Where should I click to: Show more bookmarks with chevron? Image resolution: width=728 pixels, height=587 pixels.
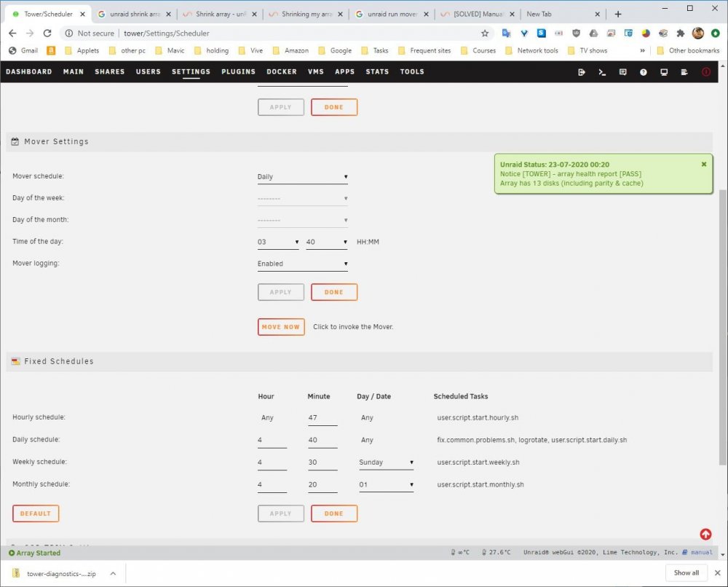tap(643, 51)
